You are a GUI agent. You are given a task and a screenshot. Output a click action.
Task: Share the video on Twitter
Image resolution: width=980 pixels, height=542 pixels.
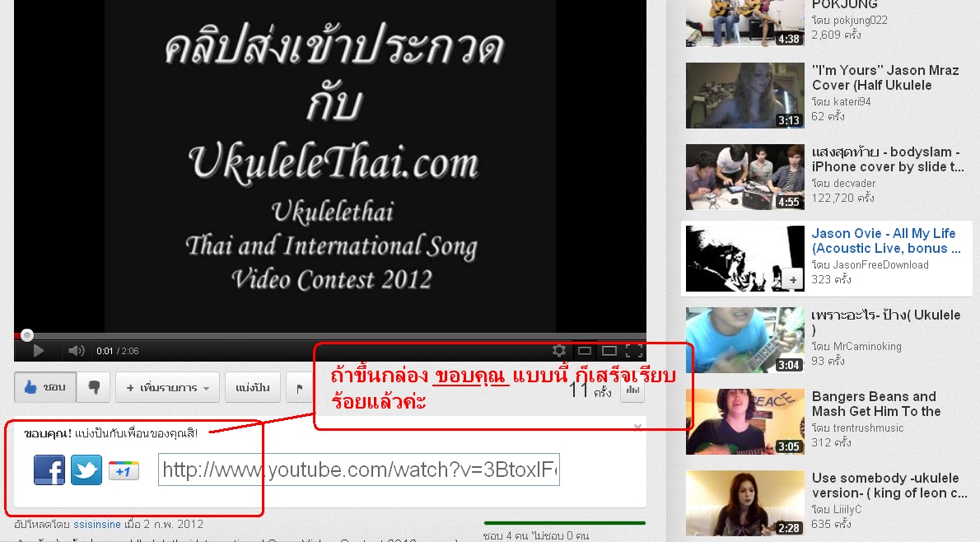[x=86, y=470]
